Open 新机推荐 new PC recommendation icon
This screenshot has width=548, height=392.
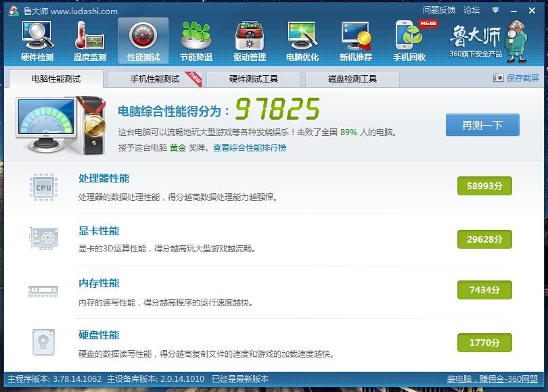tap(356, 41)
